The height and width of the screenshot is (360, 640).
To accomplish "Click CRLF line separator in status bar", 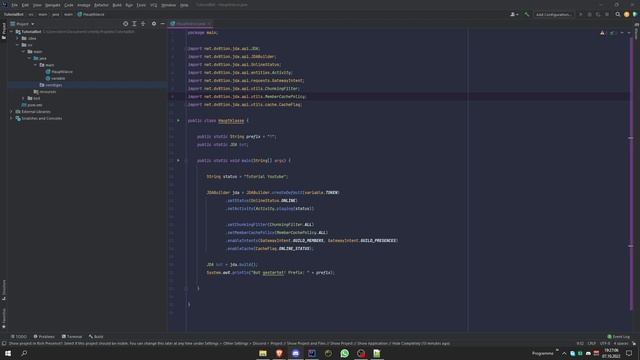I will pos(591,344).
